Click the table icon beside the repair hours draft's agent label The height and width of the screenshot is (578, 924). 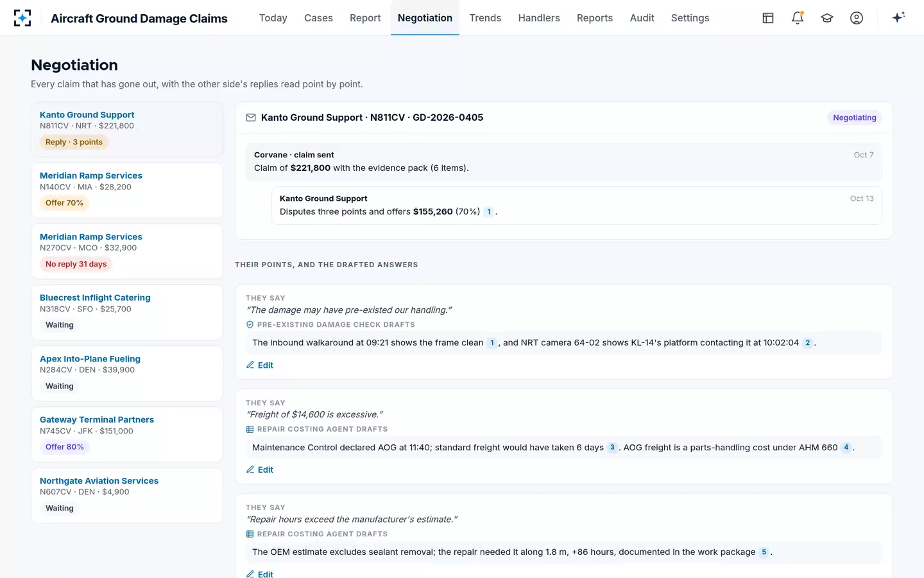point(250,534)
